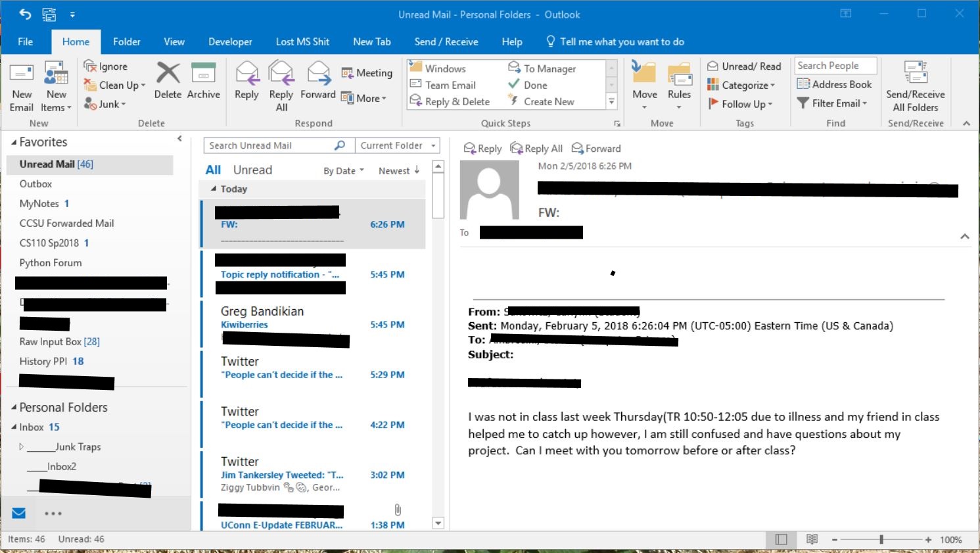The height and width of the screenshot is (553, 980).
Task: Open the Current Folder scope dropdown
Action: [x=398, y=146]
